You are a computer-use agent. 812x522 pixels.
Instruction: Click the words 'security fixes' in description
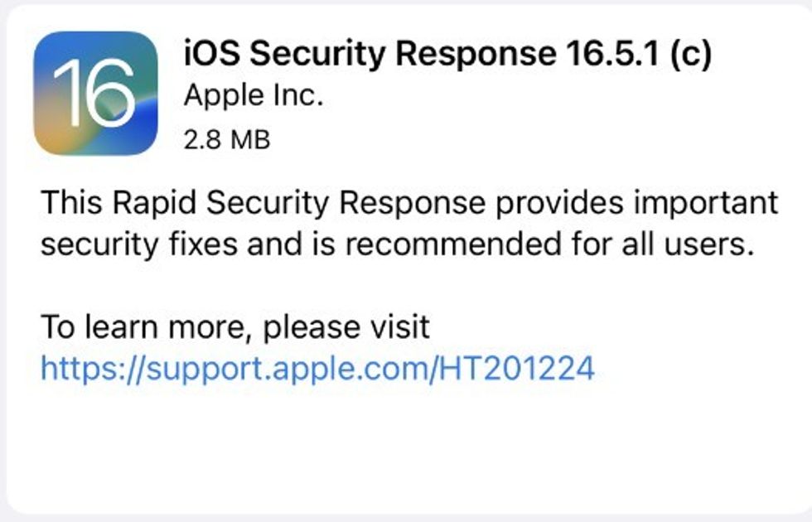tap(135, 244)
